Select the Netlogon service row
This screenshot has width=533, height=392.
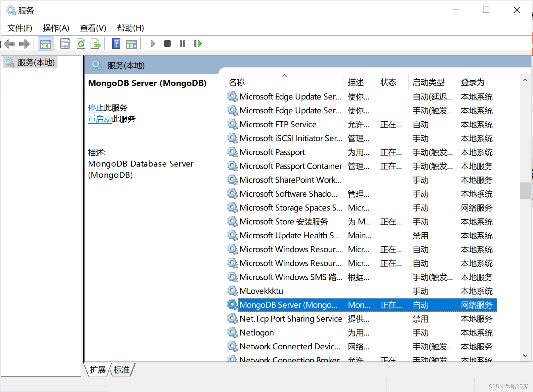[x=362, y=333]
